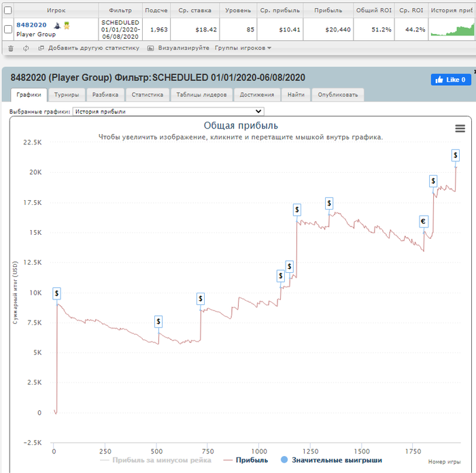Click the Добавить другую статистику link
Viewport: 476px width, 473px height.
click(x=94, y=48)
